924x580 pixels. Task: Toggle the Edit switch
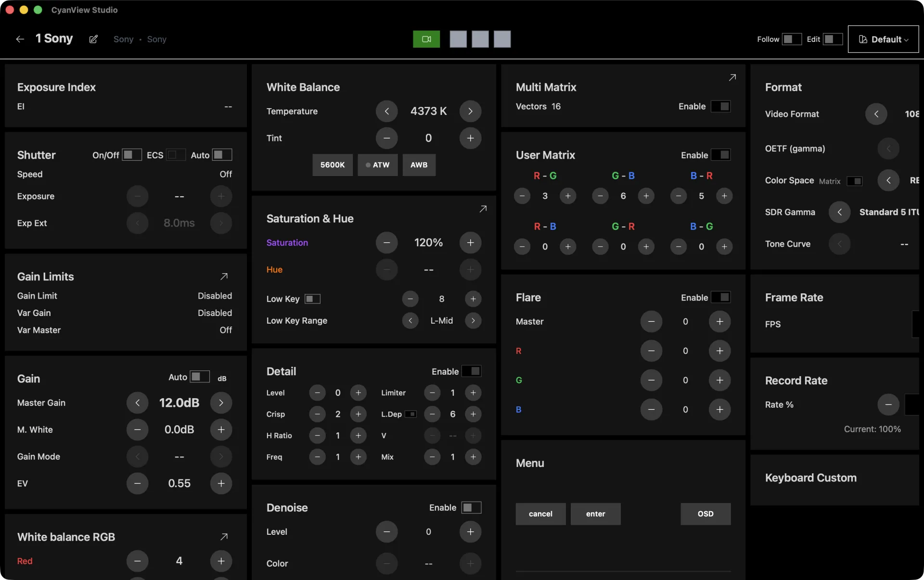(x=833, y=39)
